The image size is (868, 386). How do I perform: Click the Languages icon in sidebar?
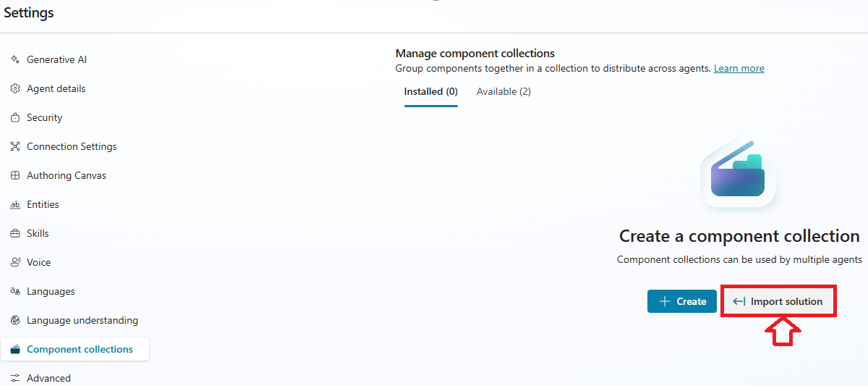[14, 291]
